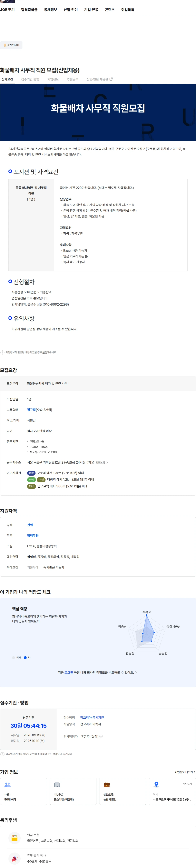196x868 pixels.
Task: Open 지도보기 in 위치 card
Action: [187, 784]
